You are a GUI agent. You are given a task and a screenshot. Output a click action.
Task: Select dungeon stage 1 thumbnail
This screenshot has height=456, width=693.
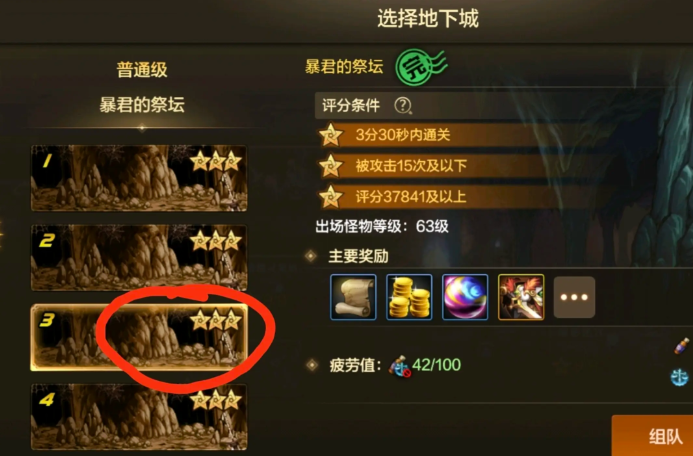pos(139,178)
